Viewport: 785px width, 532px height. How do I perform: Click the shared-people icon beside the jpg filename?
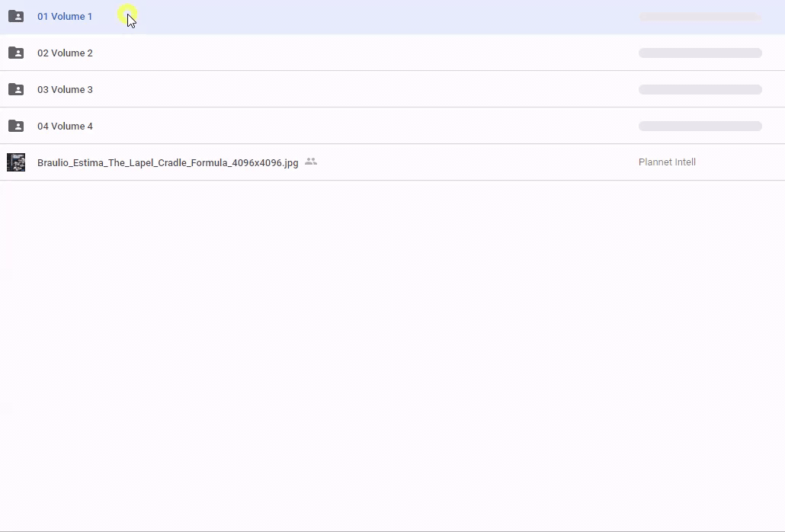[x=311, y=162]
